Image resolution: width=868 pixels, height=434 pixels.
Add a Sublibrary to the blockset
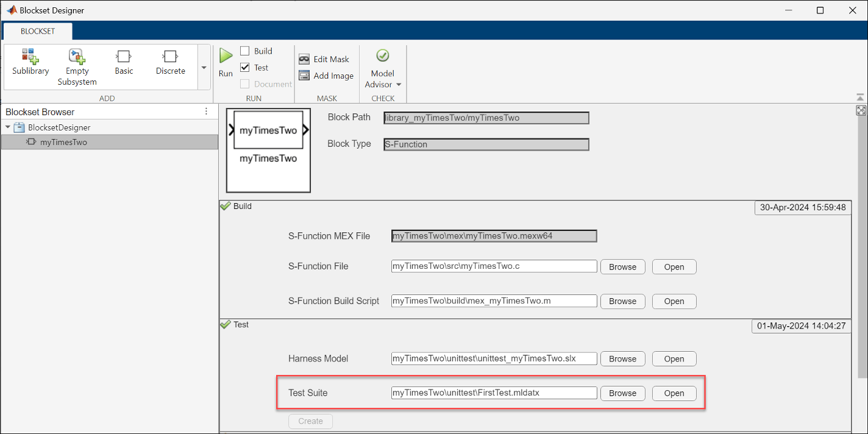point(30,62)
